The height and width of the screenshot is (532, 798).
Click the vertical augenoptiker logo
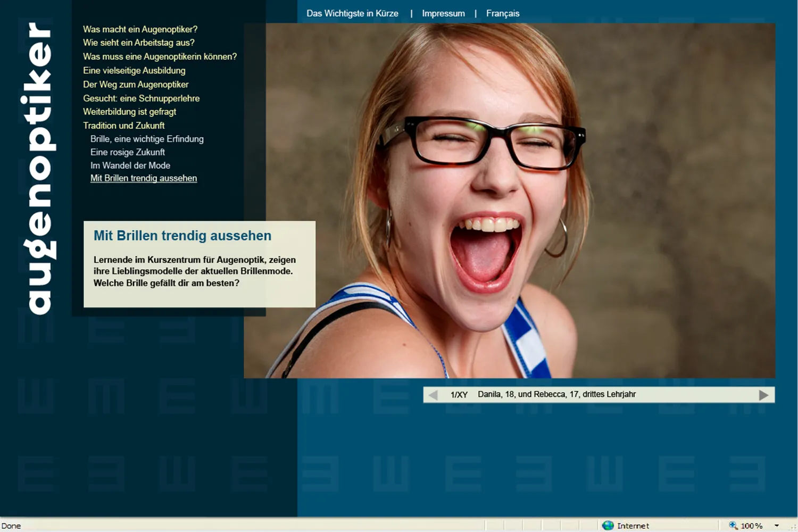click(38, 168)
